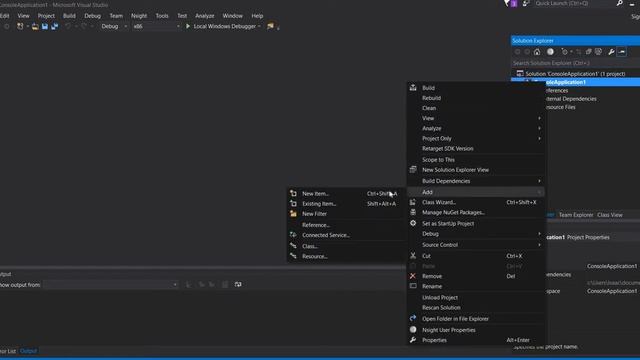Click the feedback icon next to the notification flag
The image size is (640, 360).
(526, 3)
